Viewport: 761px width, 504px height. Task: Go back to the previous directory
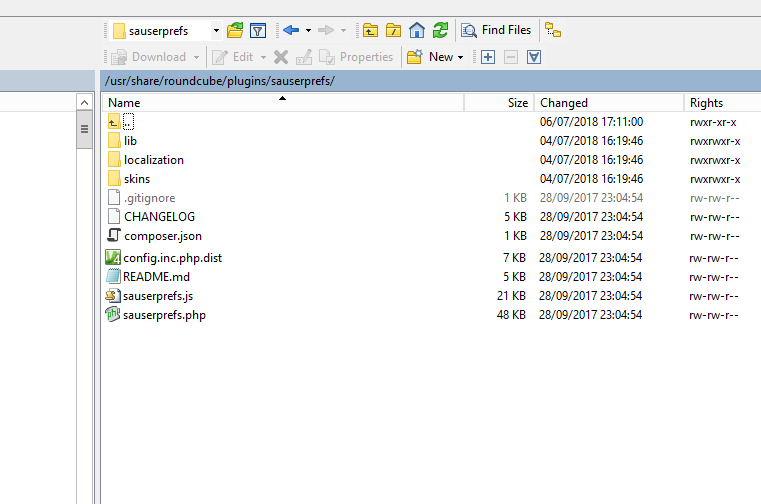(290, 30)
